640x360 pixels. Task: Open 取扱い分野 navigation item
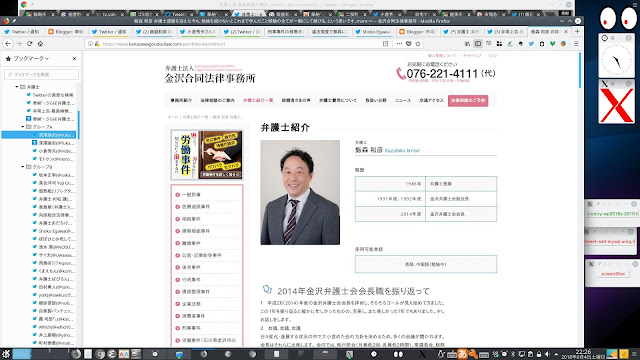click(376, 100)
